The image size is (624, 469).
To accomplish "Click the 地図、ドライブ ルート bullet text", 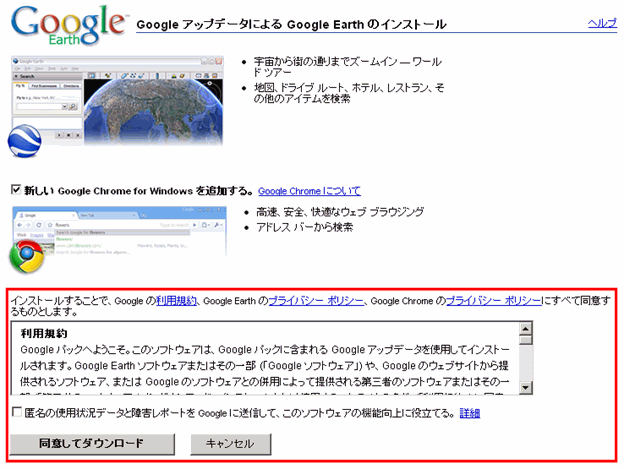I will 349,93.
